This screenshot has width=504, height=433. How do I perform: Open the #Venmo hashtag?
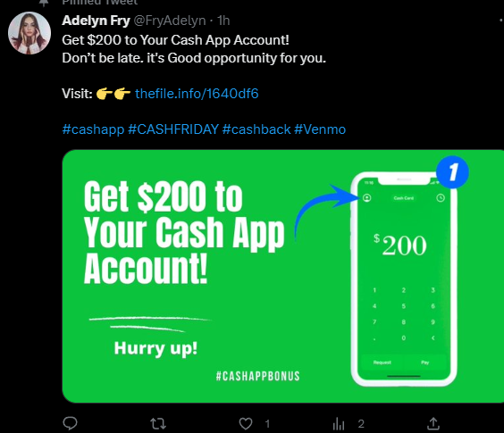click(320, 129)
